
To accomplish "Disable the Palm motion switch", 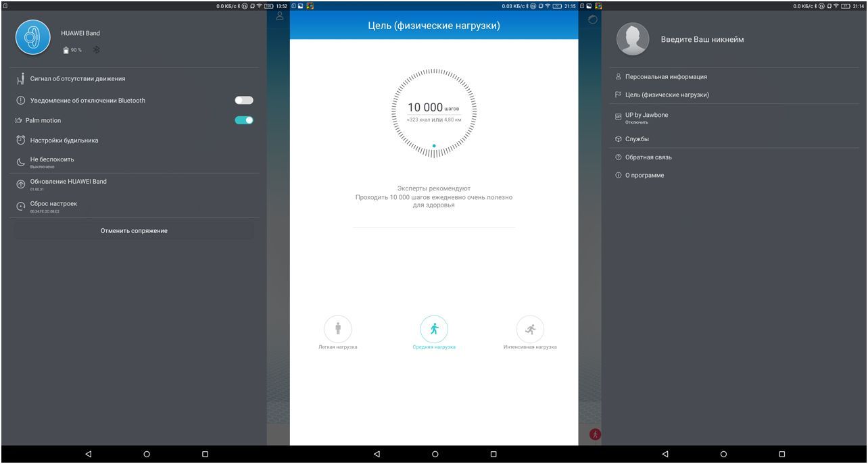I will coord(245,120).
